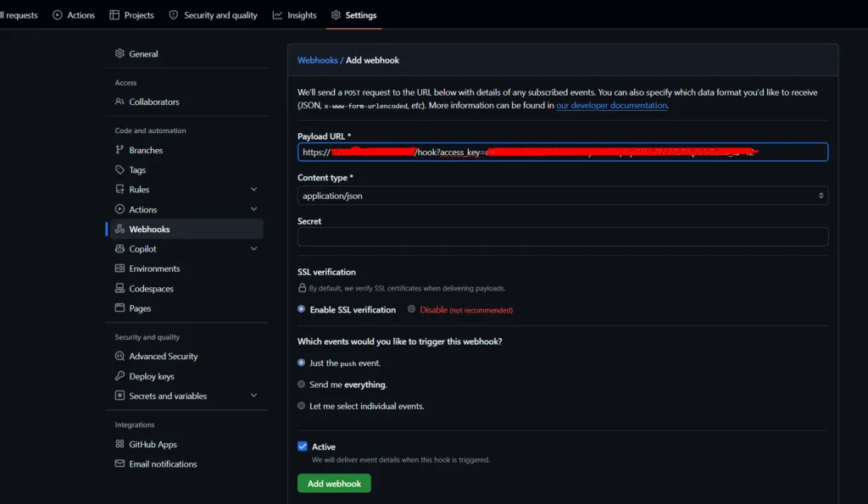Click the Webhooks icon in sidebar
Screen dimensions: 868x504
[120, 229]
